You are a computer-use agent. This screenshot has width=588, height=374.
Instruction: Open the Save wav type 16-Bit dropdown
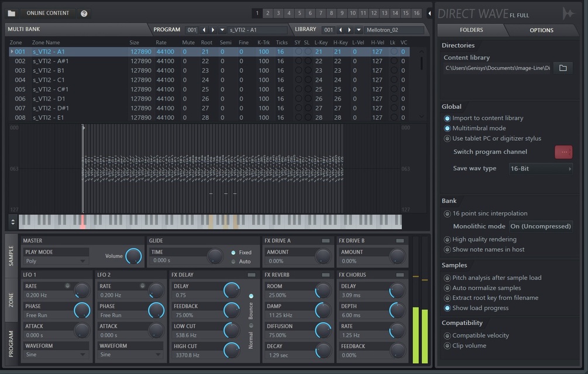tap(541, 169)
